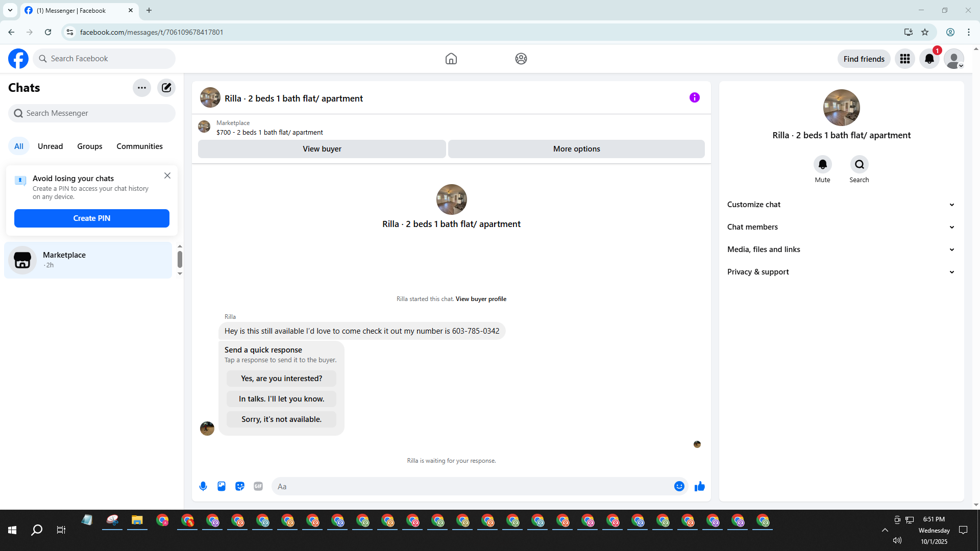Send quick response 'Yes, are you interested?'

point(282,379)
